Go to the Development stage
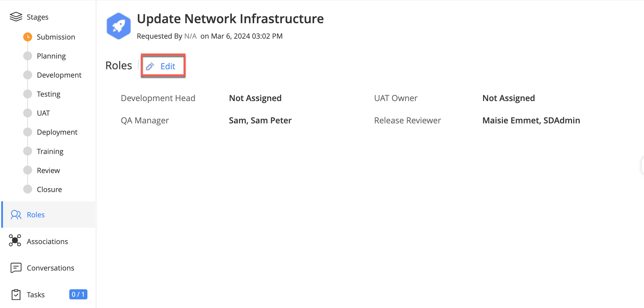 coord(59,75)
